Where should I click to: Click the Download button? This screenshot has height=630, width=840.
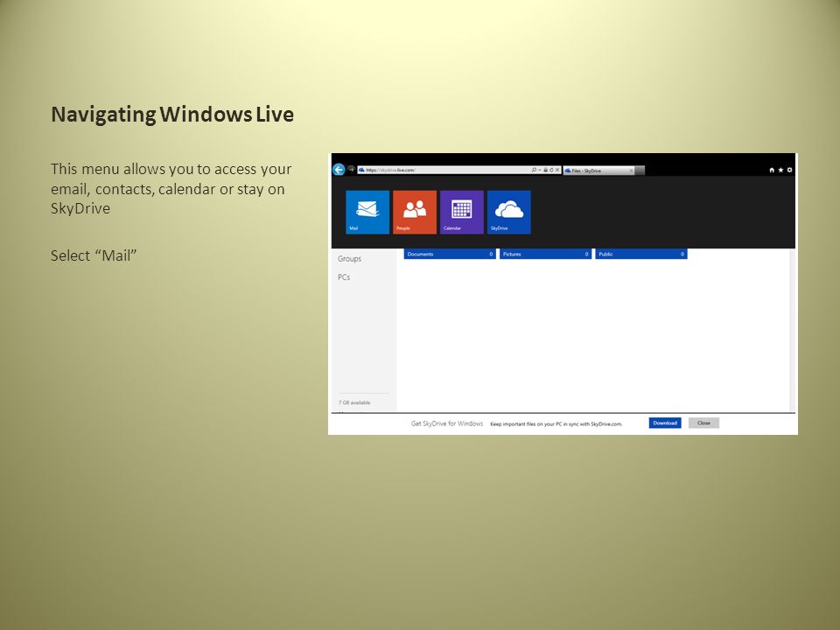(x=665, y=423)
